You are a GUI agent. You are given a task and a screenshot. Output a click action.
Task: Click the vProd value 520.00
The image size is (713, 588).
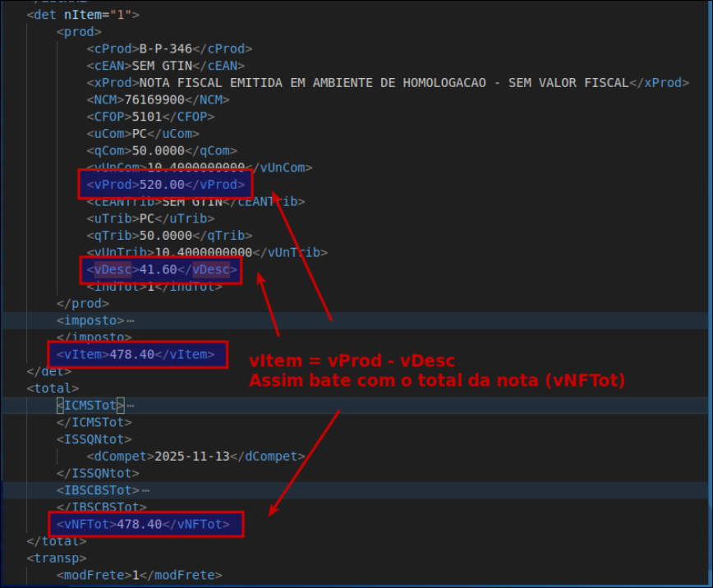click(x=162, y=185)
